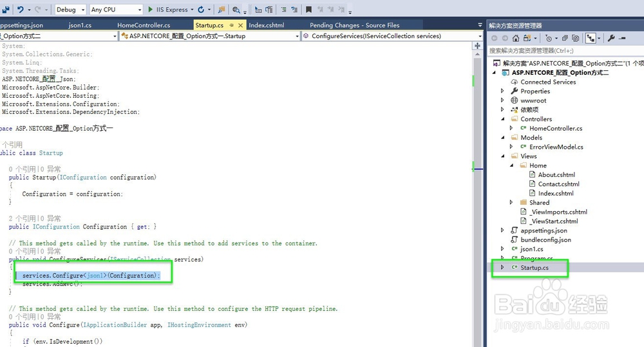Open the Any CPU platform dropdown
The height and width of the screenshot is (347, 644).
click(x=140, y=10)
